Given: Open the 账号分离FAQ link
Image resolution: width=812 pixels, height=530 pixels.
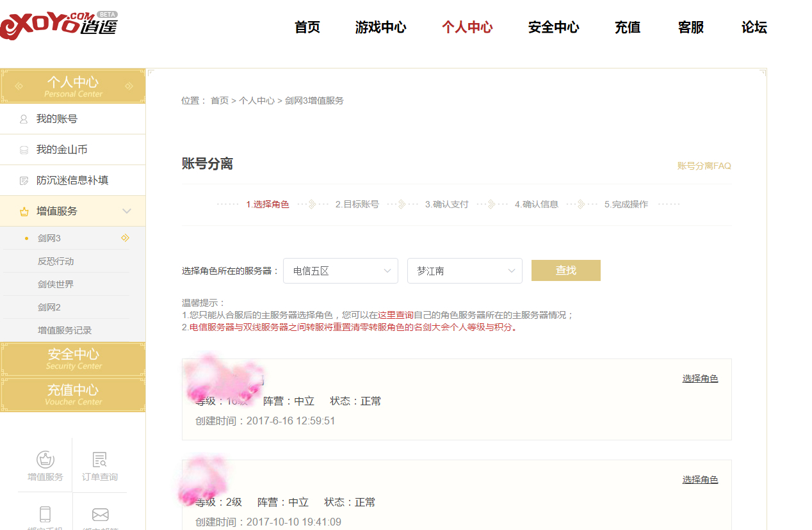Looking at the screenshot, I should click(x=704, y=166).
